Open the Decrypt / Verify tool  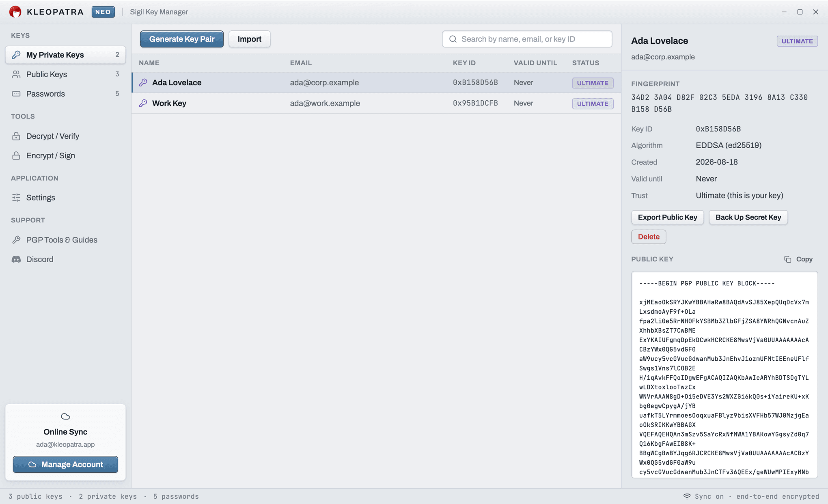[65, 136]
